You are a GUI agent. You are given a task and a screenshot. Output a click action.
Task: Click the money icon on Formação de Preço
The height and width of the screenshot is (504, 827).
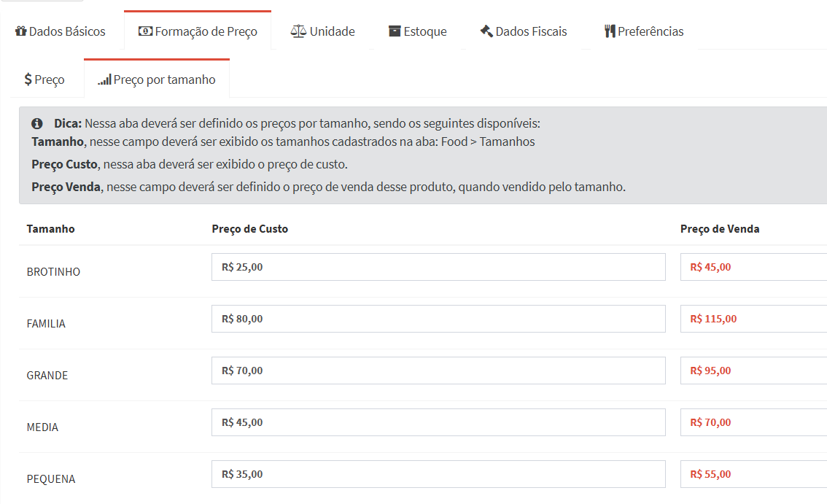pyautogui.click(x=145, y=31)
